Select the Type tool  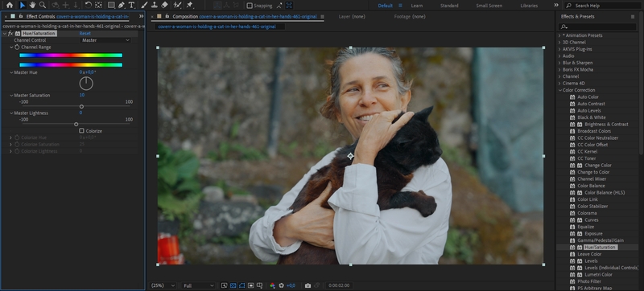131,6
